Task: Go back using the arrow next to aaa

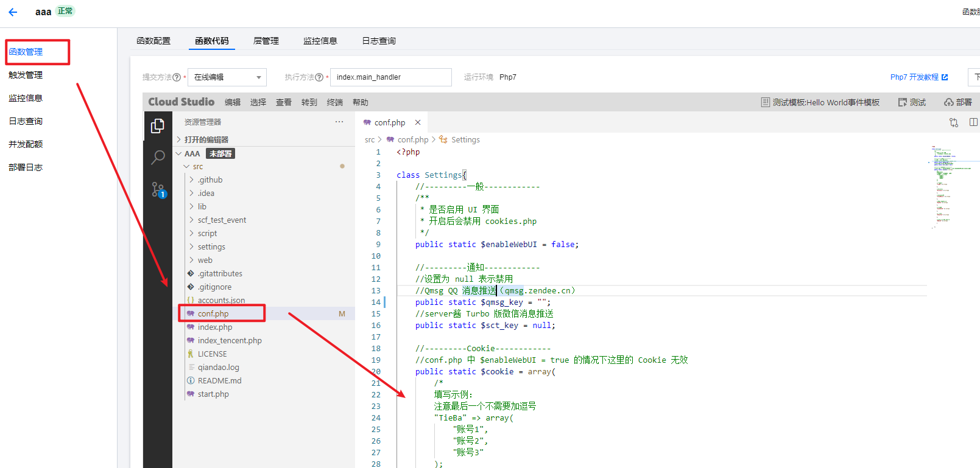Action: (x=13, y=12)
